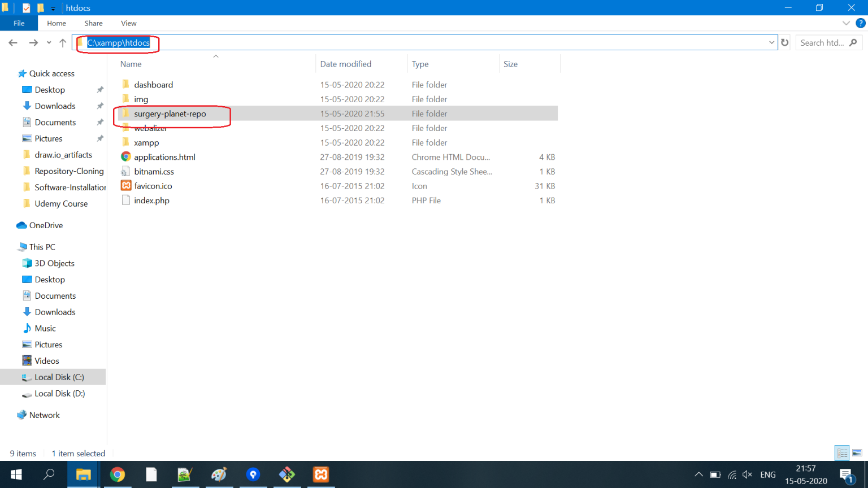This screenshot has width=868, height=488.
Task: Select the bitnami.css file
Action: pos(154,172)
